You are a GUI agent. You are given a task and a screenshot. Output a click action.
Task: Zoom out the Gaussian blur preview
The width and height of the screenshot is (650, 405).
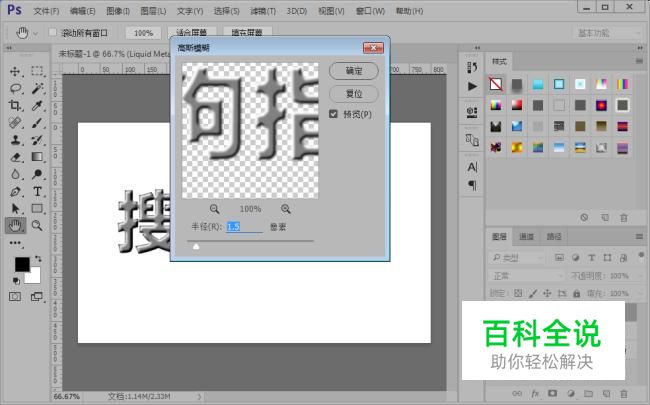pos(214,209)
